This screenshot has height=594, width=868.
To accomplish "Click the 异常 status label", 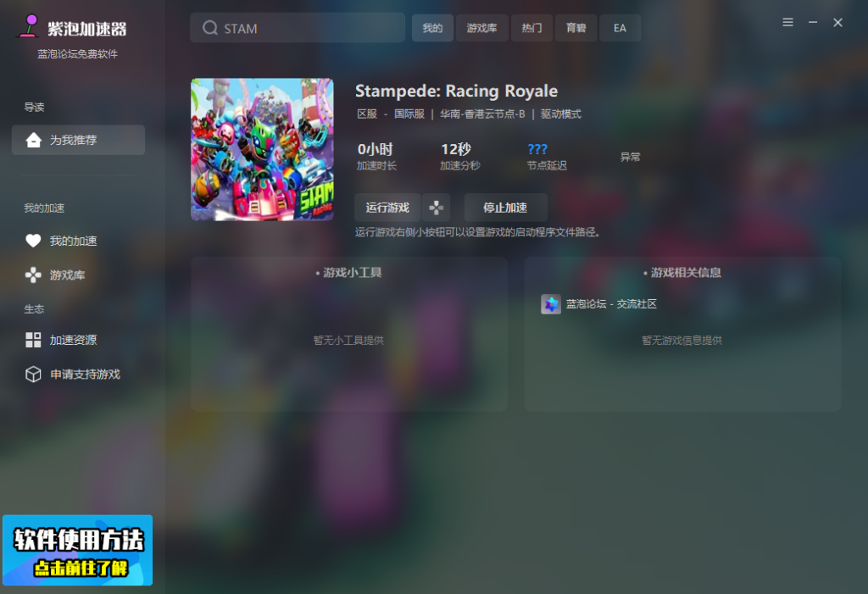I will (630, 158).
